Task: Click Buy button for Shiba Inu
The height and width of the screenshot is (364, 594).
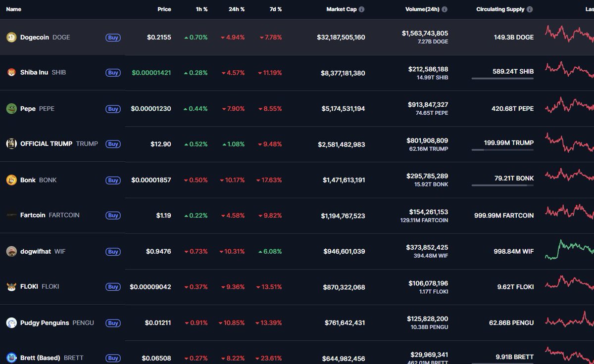Action: pyautogui.click(x=113, y=73)
